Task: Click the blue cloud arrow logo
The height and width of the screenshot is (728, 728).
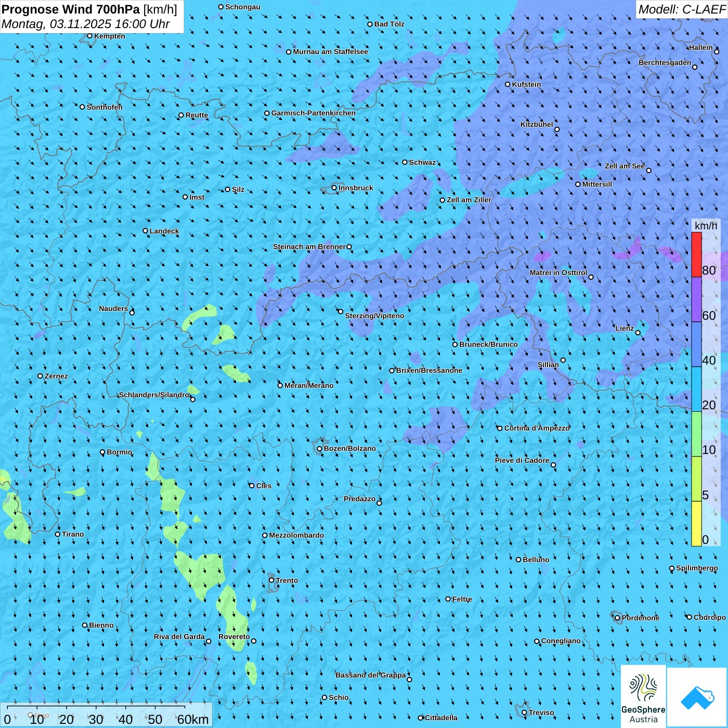Action: (697, 697)
